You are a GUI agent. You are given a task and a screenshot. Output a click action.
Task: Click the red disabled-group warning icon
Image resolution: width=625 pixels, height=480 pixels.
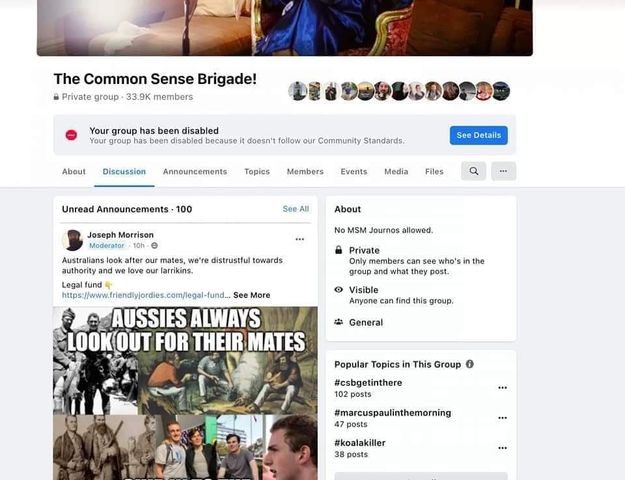tap(71, 135)
